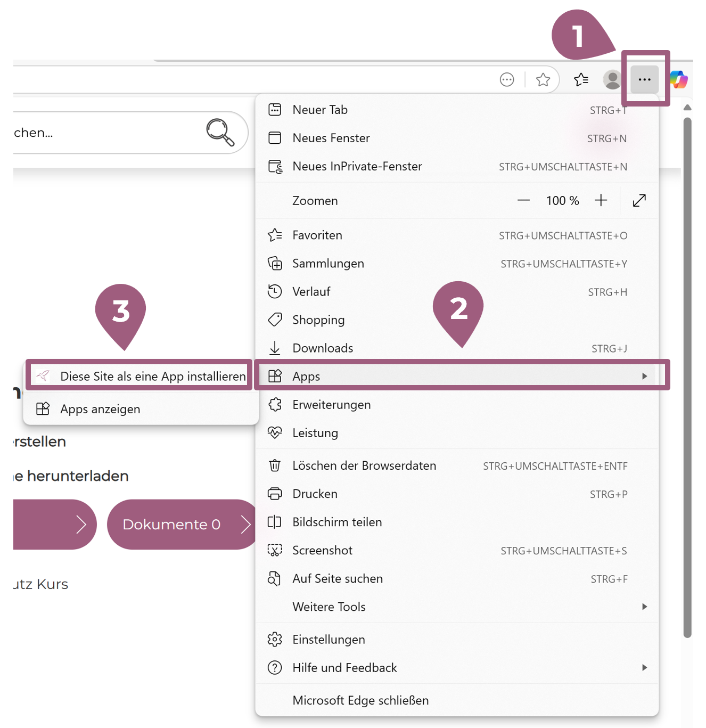
Task: Decrease zoom with the minus button
Action: 523,200
